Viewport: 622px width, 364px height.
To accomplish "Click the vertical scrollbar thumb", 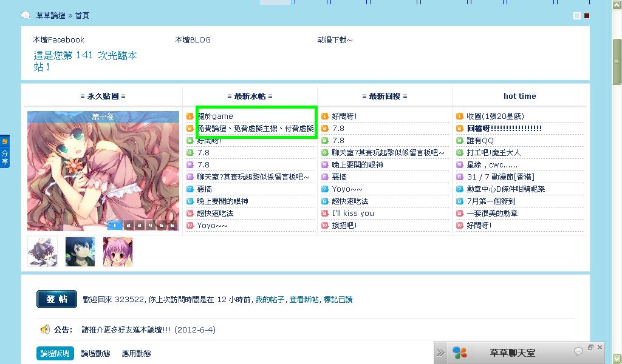I will coord(617,61).
